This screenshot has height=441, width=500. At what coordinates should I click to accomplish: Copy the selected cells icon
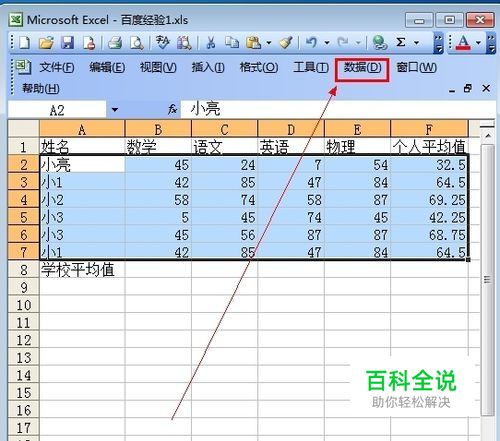coord(232,43)
